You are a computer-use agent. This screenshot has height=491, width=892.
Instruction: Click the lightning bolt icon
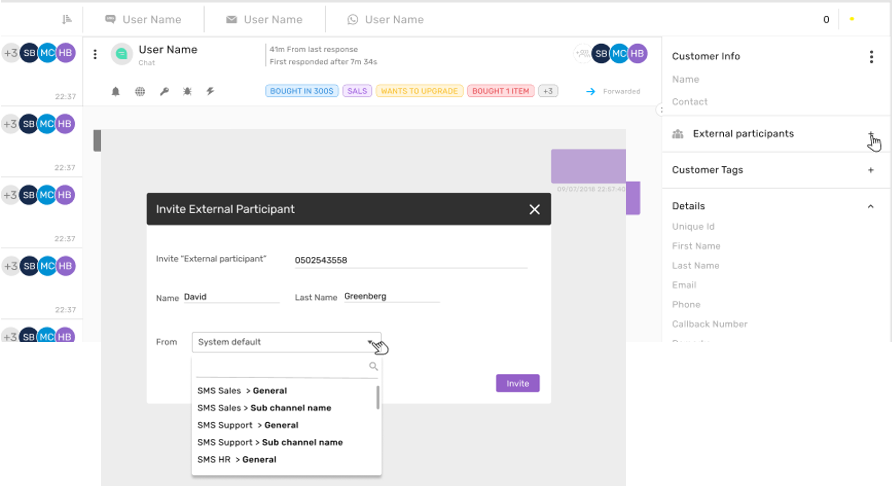210,91
